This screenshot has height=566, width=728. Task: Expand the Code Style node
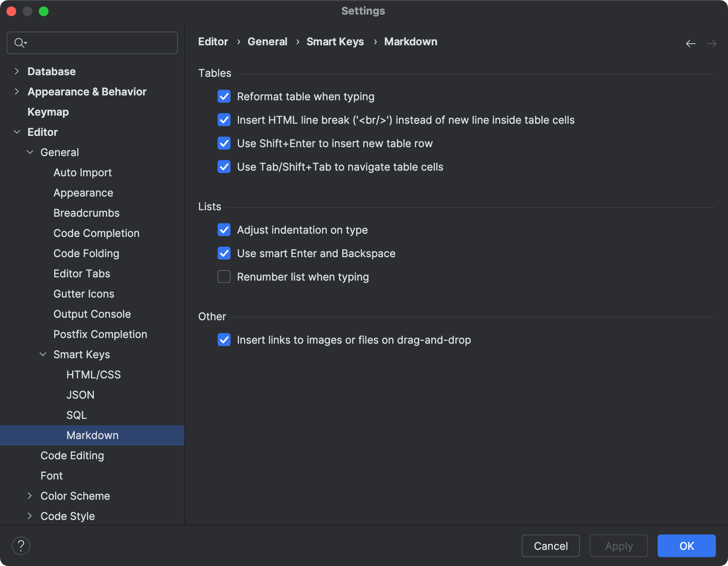click(30, 516)
